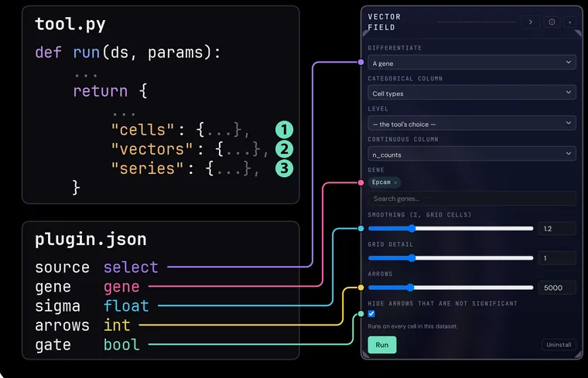Uncheck Hide arrows that are not significant
This screenshot has width=588, height=378.
pyautogui.click(x=371, y=314)
